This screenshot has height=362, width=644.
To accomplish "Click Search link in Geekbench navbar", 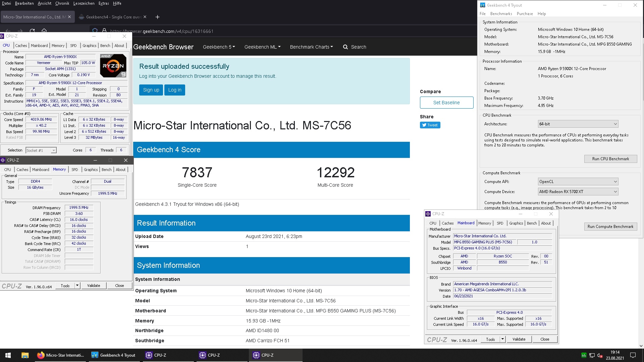I will point(359,47).
